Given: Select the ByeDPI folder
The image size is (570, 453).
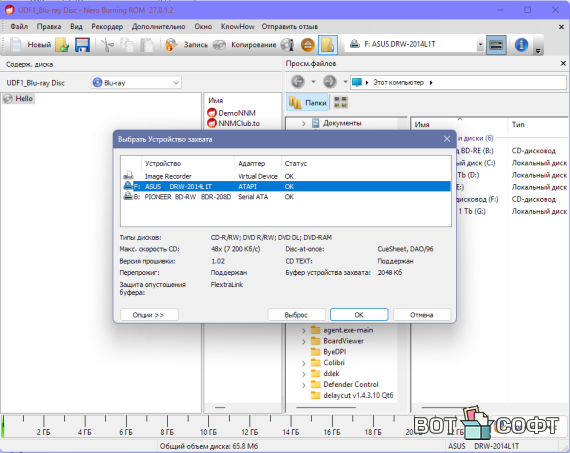Looking at the screenshot, I should coord(328,352).
